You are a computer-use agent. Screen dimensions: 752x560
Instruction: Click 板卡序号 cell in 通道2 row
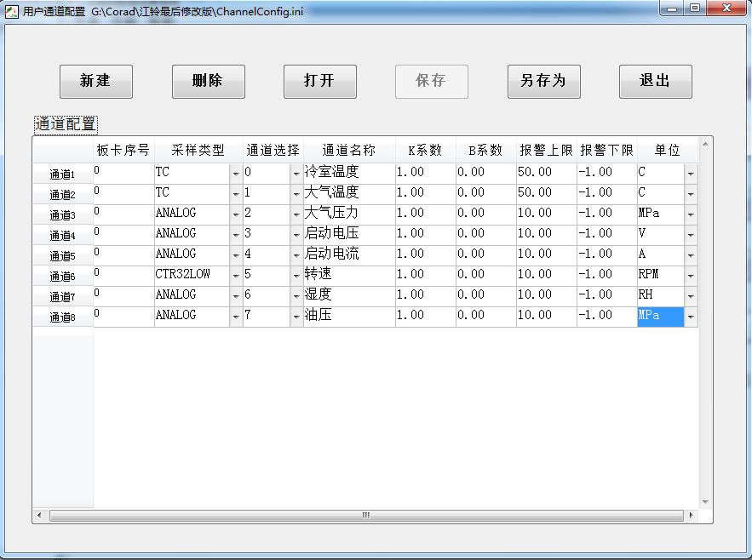(x=123, y=194)
